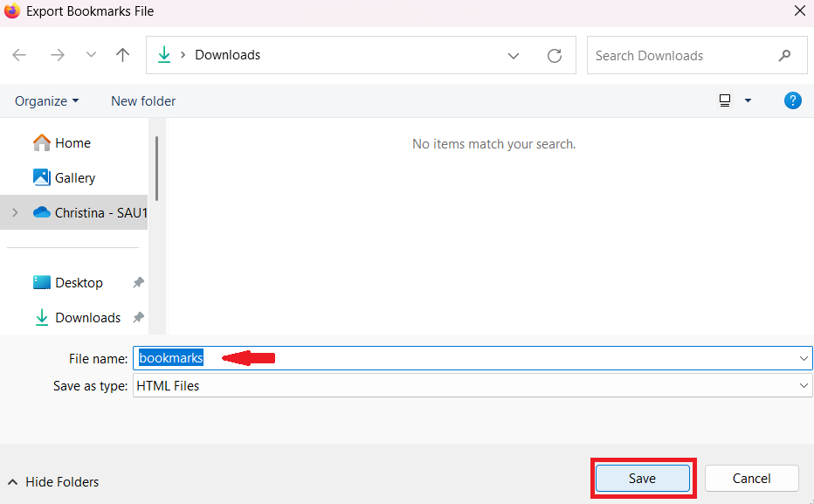The width and height of the screenshot is (814, 504).
Task: Open the view options dropdown arrow
Action: [748, 100]
